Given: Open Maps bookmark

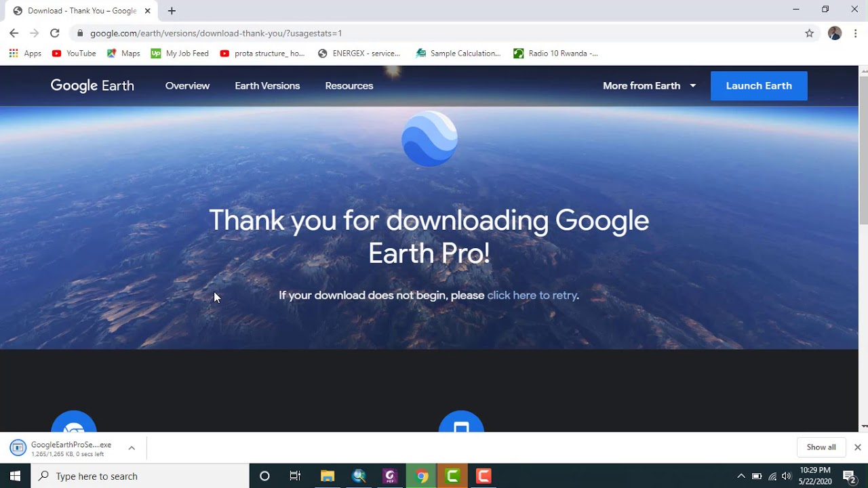Looking at the screenshot, I should click(x=123, y=54).
